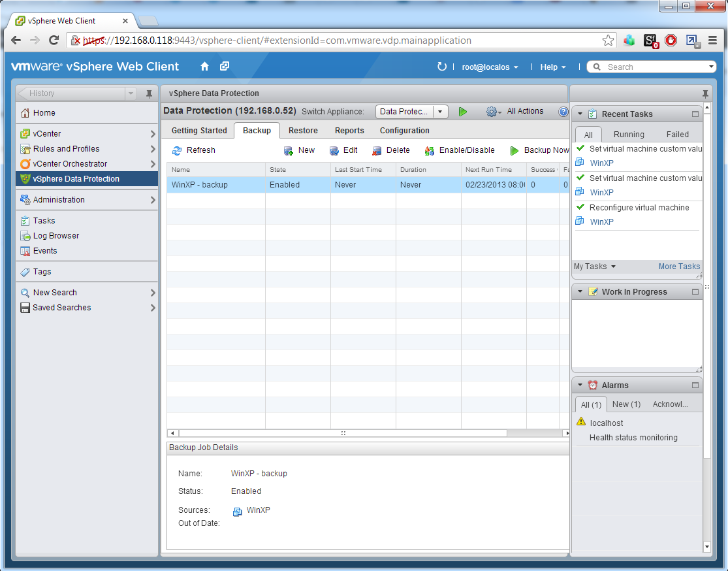
Task: Show Running tasks tab
Action: 629,135
